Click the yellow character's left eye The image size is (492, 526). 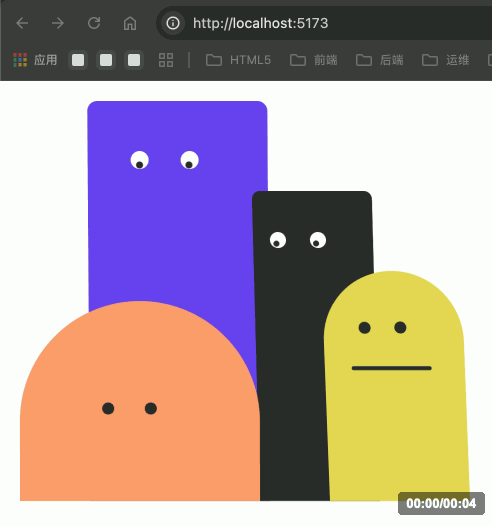point(365,327)
